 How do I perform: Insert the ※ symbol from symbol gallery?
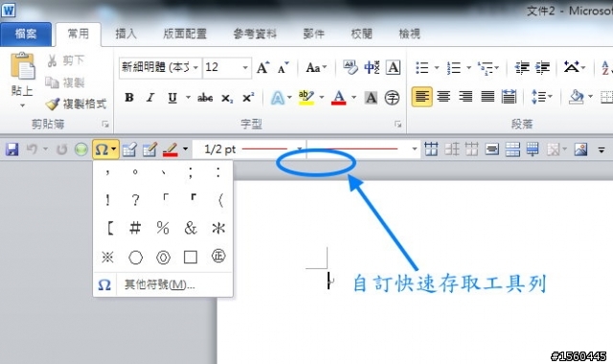(x=107, y=257)
